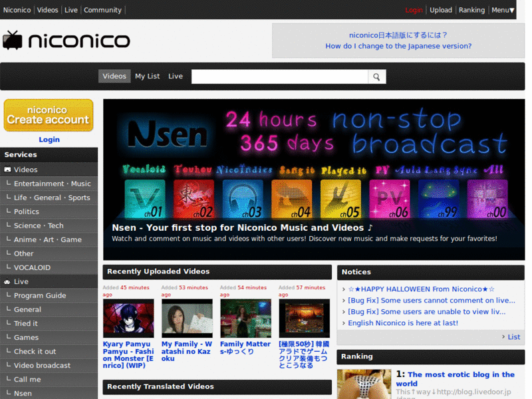The image size is (532, 399).
Task: Open Played it channel ch05 guitar tile
Action: coord(340,199)
